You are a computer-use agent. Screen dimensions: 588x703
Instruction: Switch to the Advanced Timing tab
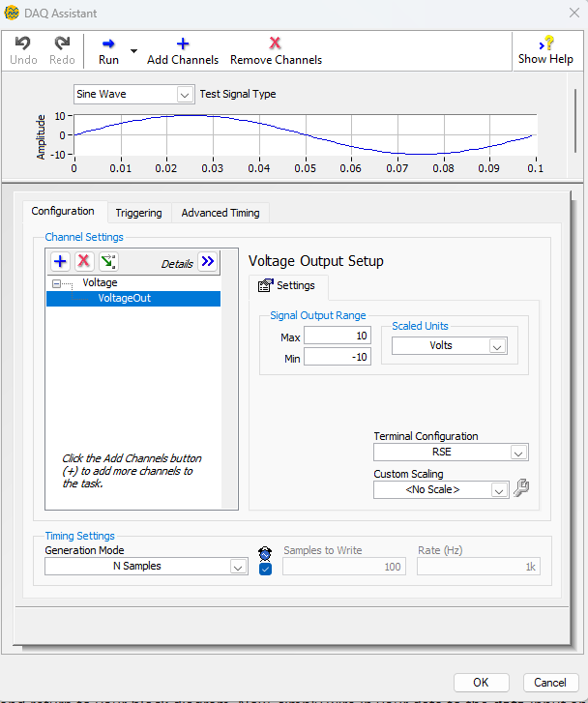[x=220, y=213]
